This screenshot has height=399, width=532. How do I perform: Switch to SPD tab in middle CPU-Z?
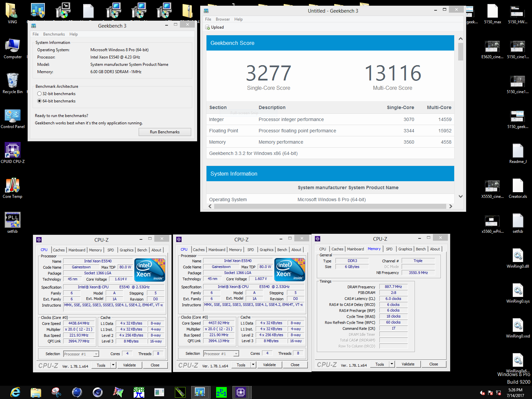[251, 250]
